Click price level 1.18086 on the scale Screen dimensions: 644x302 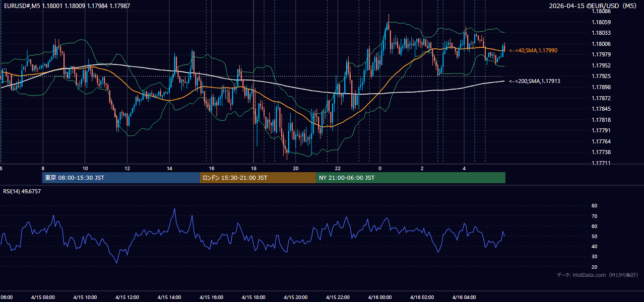click(601, 11)
